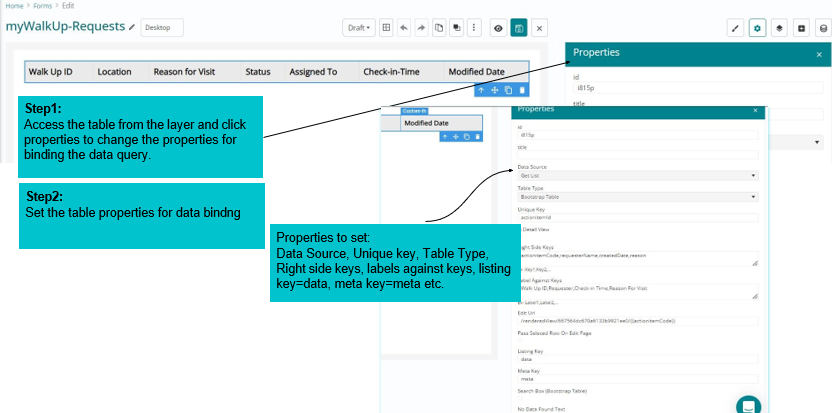The height and width of the screenshot is (413, 832).
Task: Edit the form name pencil icon
Action: click(x=132, y=27)
